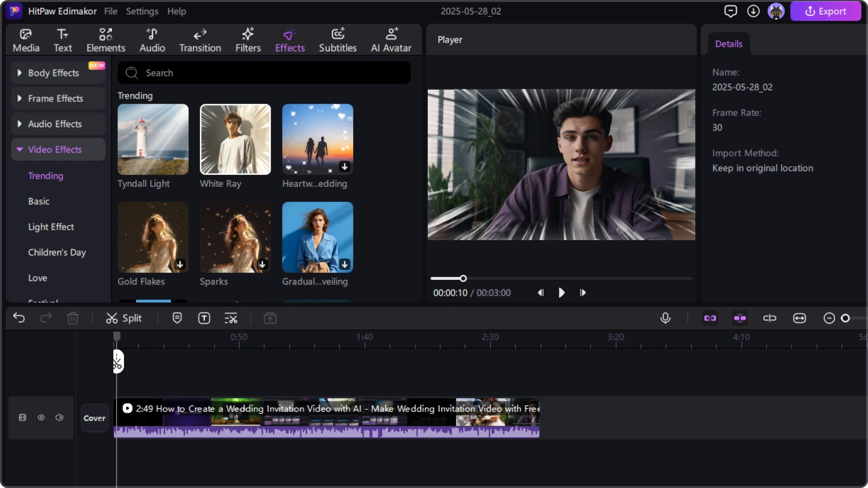Select the White Ray effect thumbnail
Viewport: 868px width, 488px height.
coord(235,139)
